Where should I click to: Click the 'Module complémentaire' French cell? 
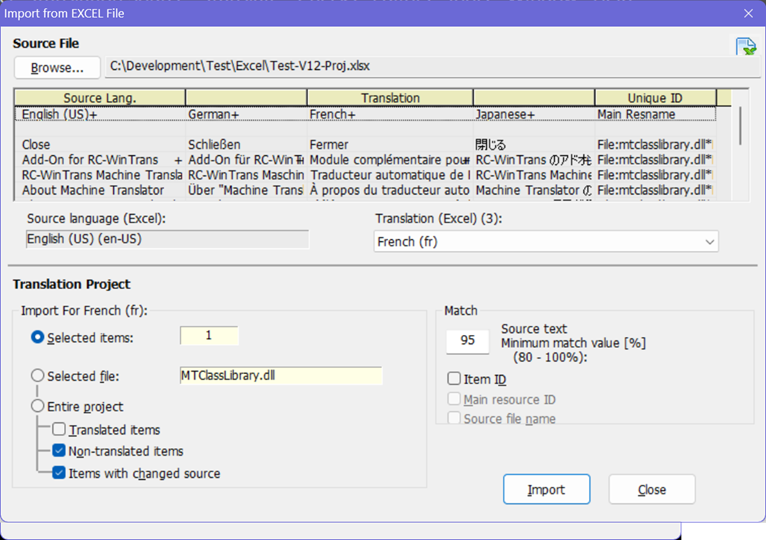[x=390, y=160]
